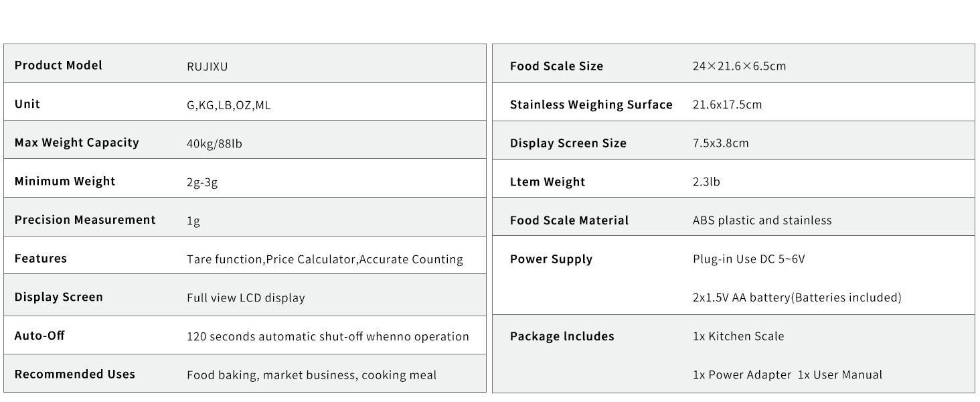
Task: Select the 2x1.5V AA battery text
Action: 797,297
